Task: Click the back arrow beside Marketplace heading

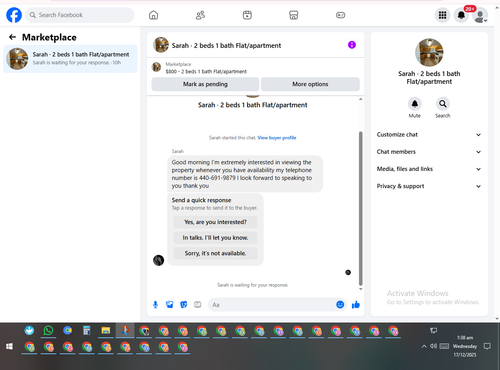Action: point(12,37)
